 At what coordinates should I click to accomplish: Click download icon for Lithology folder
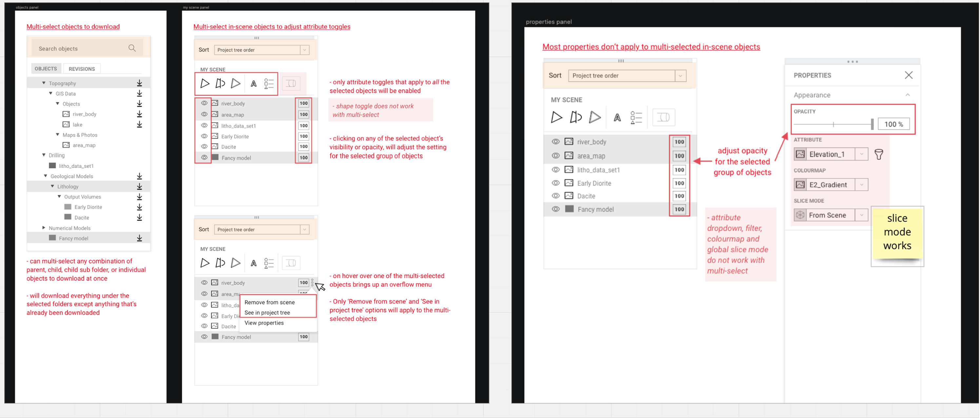140,186
